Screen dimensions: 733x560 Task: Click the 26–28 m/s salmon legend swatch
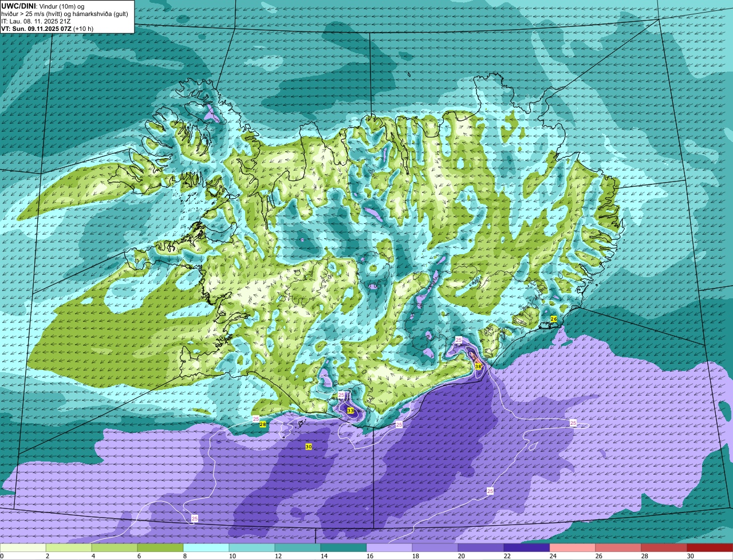618,547
